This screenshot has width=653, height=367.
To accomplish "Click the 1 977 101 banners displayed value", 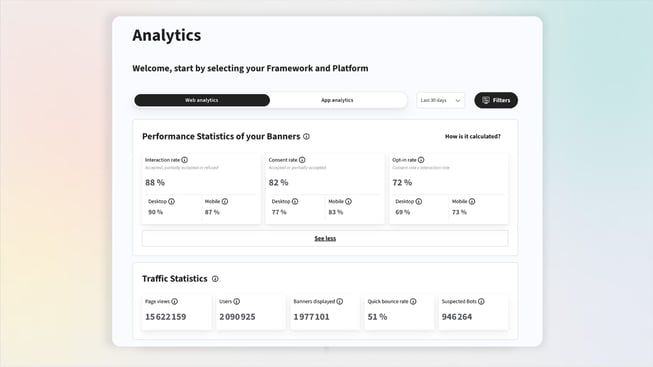I will (312, 317).
